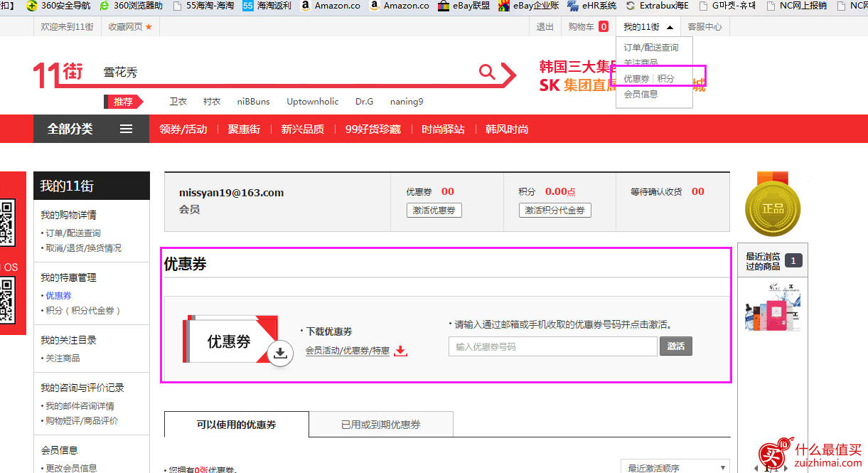The width and height of the screenshot is (868, 473).
Task: Open the 最近激活顺序 sort dropdown
Action: 675,468
